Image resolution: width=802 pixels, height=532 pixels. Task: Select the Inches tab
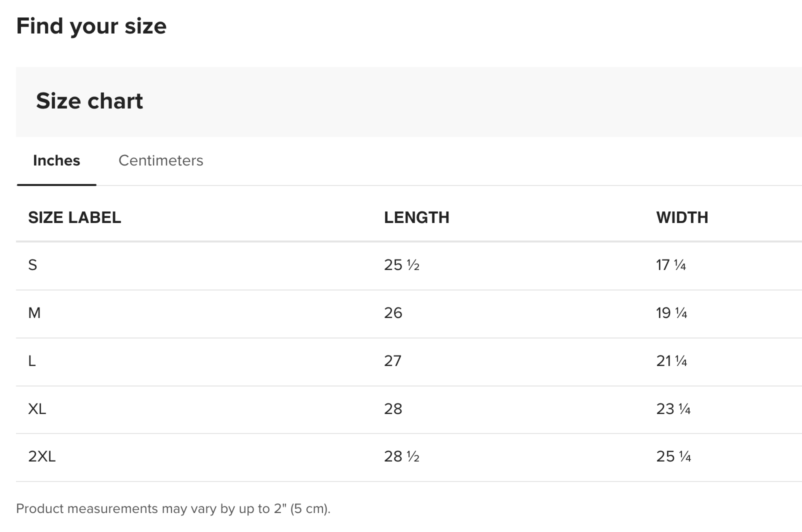pos(56,160)
